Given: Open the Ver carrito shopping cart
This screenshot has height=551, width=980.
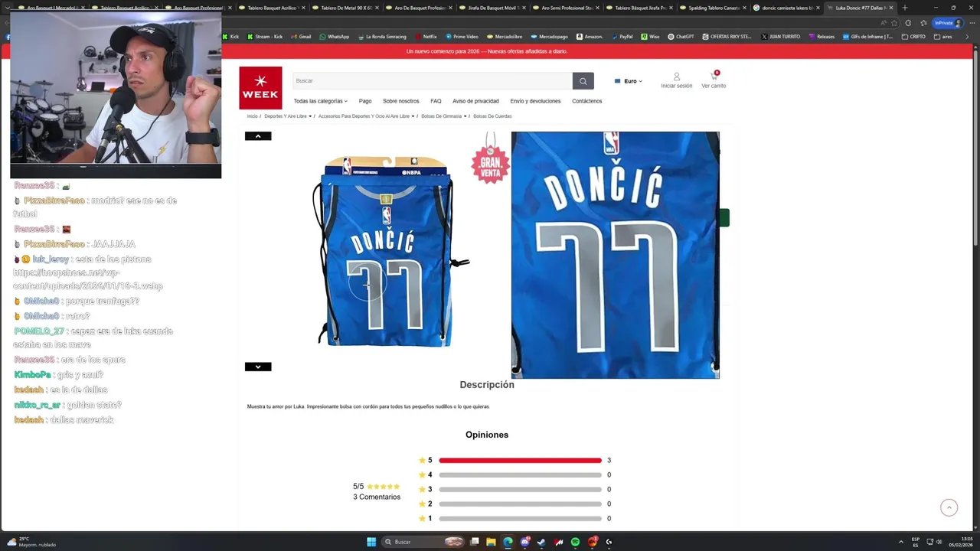Looking at the screenshot, I should [x=714, y=80].
